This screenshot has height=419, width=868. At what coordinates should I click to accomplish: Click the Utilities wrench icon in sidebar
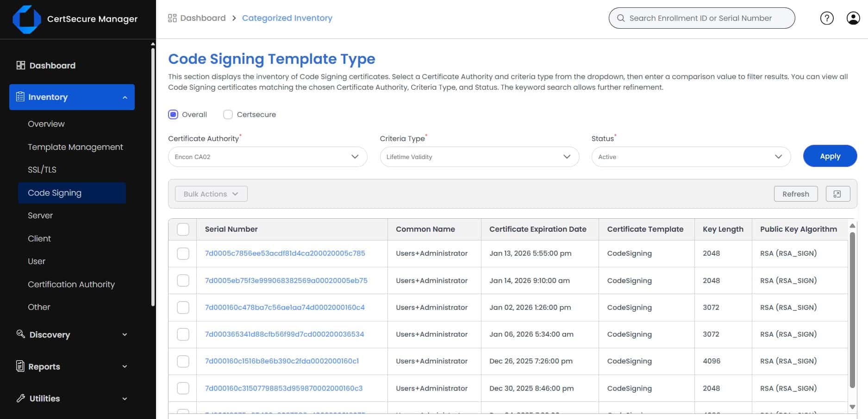click(x=20, y=398)
